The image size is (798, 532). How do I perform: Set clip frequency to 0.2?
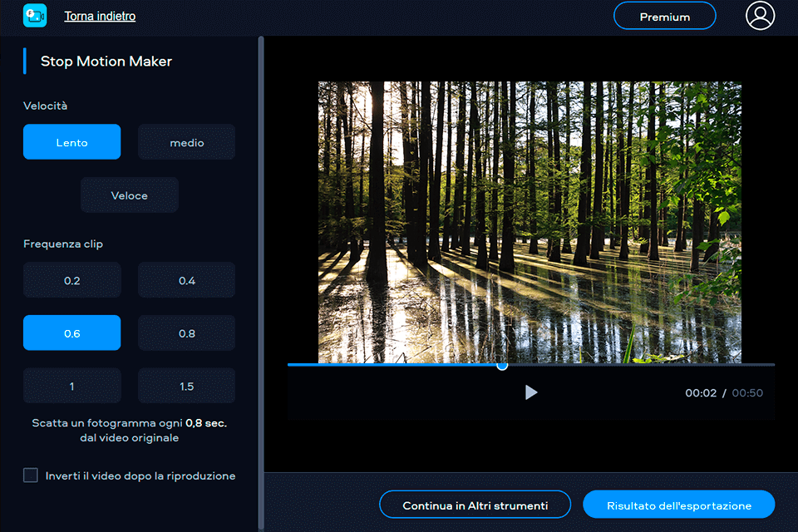point(71,280)
